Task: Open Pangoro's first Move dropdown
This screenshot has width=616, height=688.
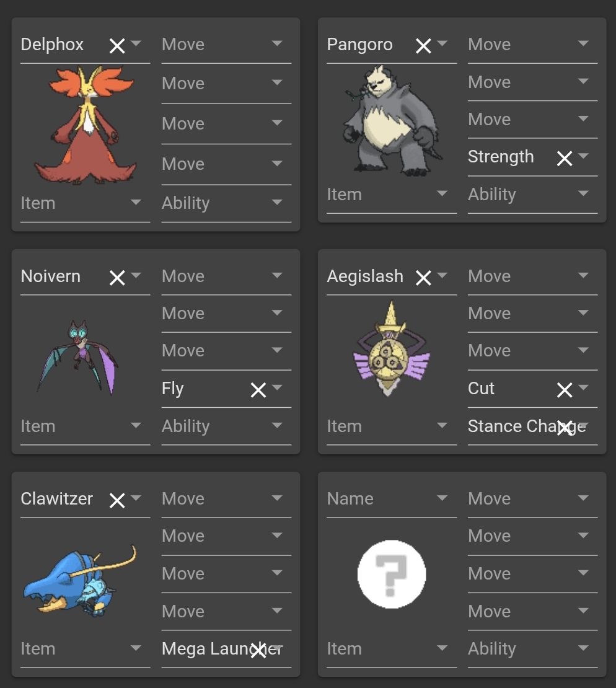Action: coord(532,44)
